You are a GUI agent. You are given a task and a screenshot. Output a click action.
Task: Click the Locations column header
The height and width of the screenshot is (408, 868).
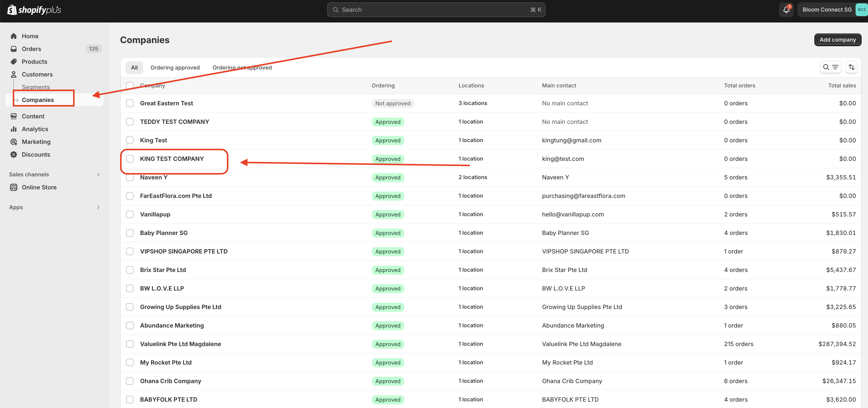tap(471, 86)
